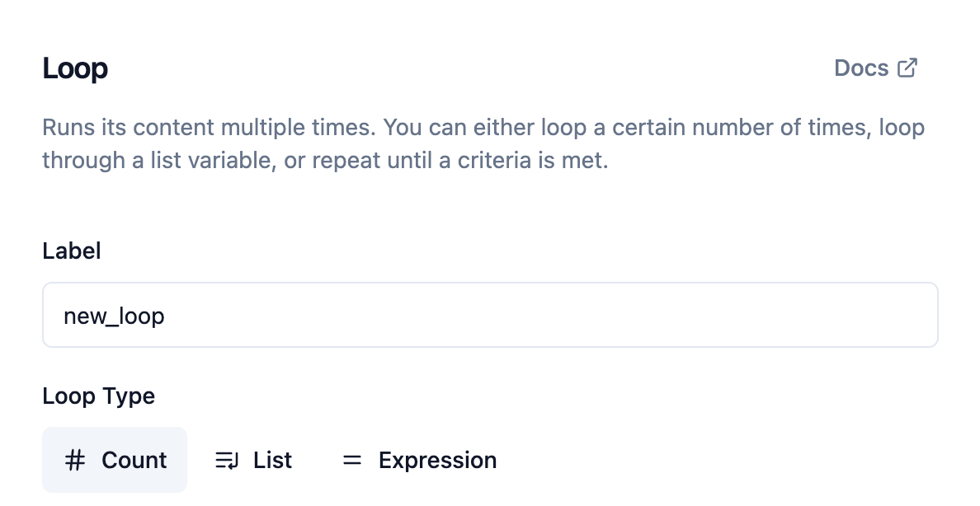Select the Label field text

click(71, 251)
